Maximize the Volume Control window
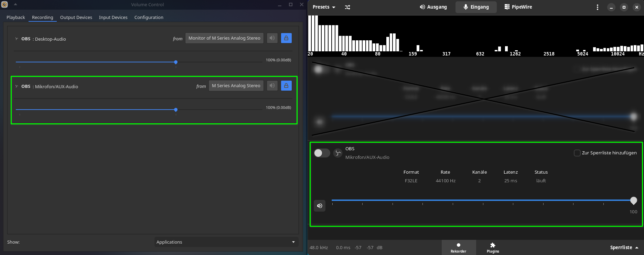 [x=291, y=4]
